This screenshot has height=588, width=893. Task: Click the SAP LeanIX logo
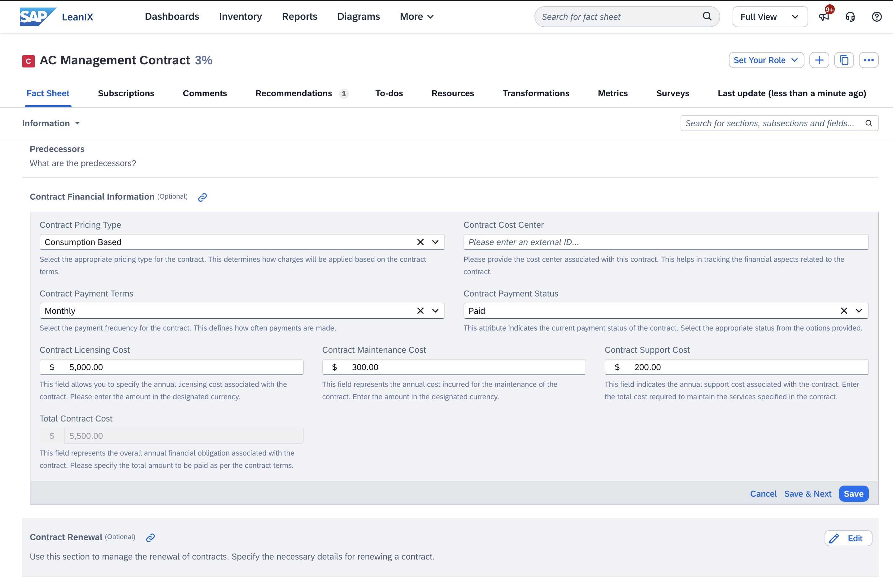tap(56, 16)
